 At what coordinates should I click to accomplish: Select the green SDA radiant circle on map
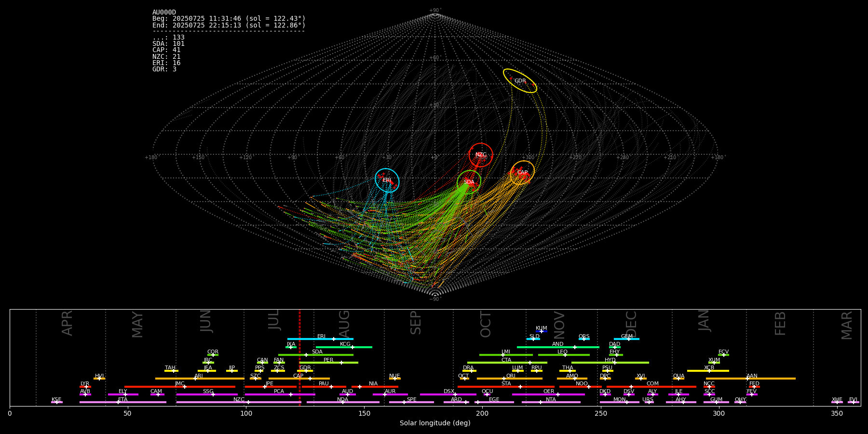(x=469, y=182)
